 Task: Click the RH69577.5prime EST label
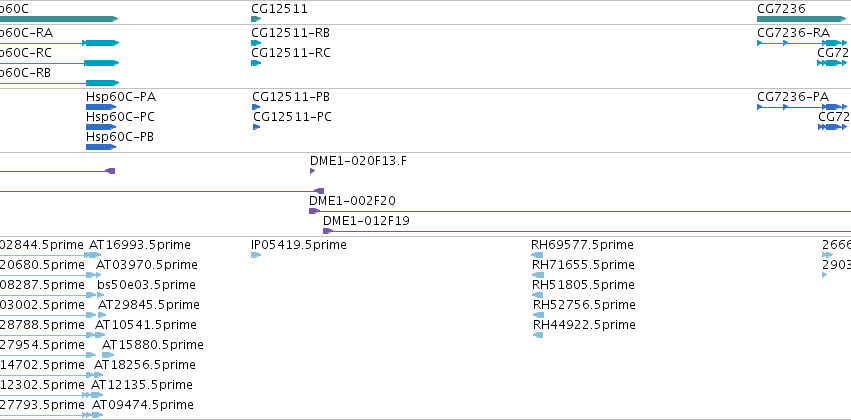[x=582, y=245]
